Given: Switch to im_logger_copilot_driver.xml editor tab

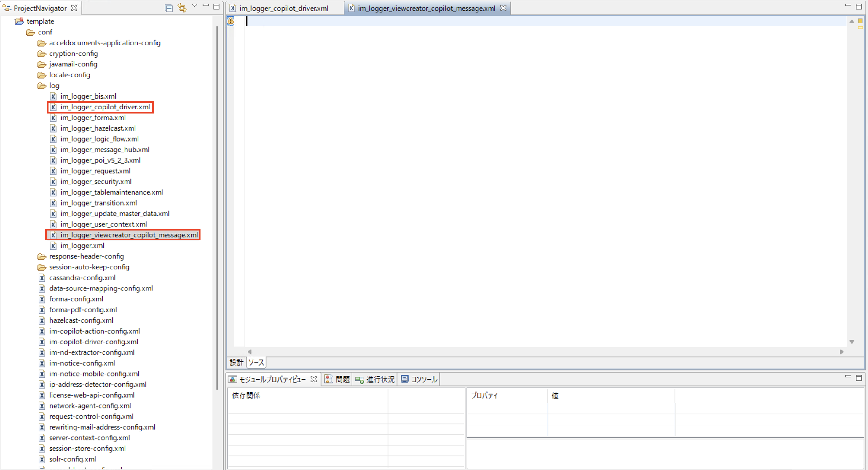Looking at the screenshot, I should point(284,8).
